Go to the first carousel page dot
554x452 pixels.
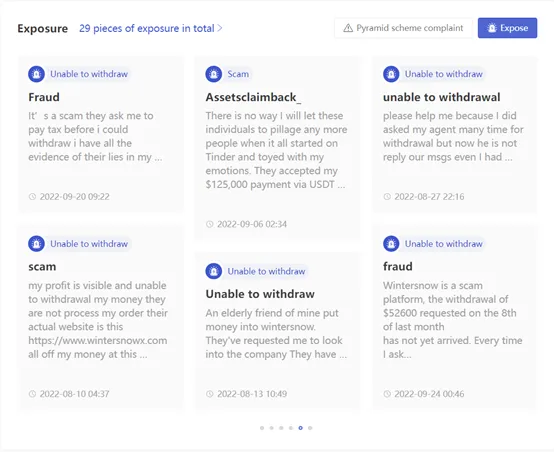click(x=262, y=428)
